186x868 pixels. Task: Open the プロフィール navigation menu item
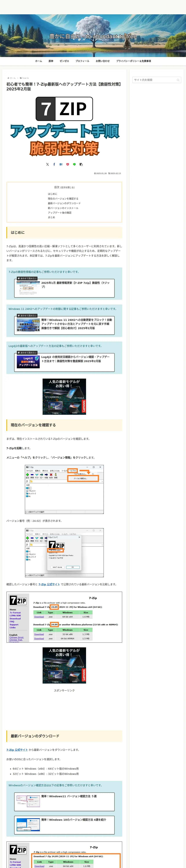tap(82, 61)
